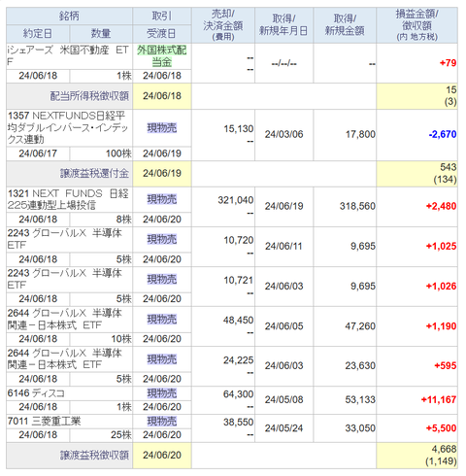Click the 23,630 acquisition amount
Image resolution: width=466 pixels, height=476 pixels.
(x=360, y=366)
